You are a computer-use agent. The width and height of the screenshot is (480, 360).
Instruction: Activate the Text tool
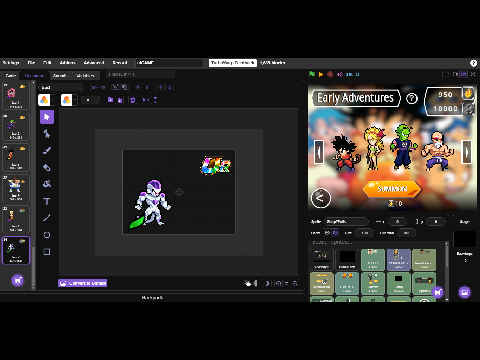[x=47, y=201]
